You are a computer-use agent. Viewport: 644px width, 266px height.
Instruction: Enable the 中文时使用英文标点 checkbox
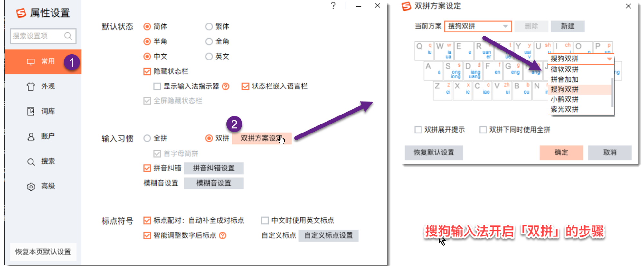265,220
